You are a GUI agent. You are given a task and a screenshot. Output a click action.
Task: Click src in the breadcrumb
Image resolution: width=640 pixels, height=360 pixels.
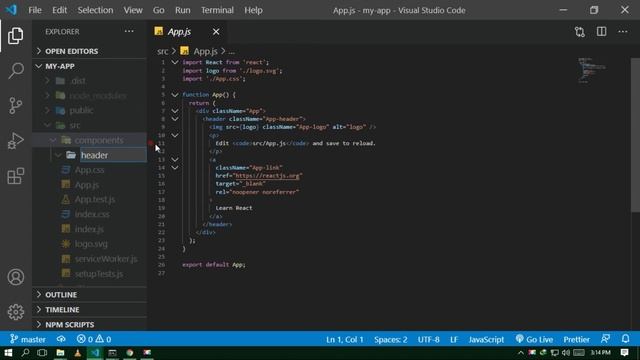coord(162,51)
